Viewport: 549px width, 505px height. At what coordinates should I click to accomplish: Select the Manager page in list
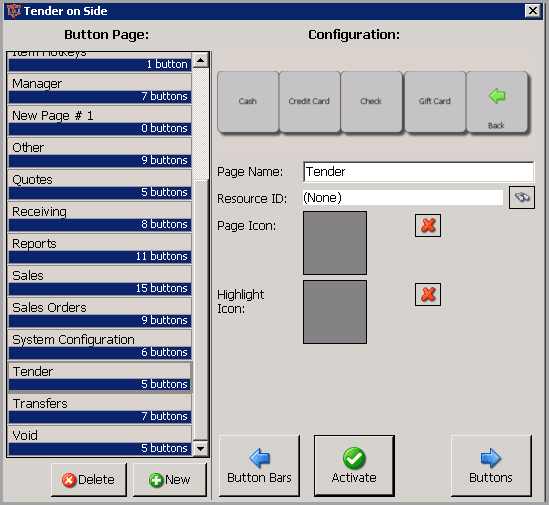point(100,88)
